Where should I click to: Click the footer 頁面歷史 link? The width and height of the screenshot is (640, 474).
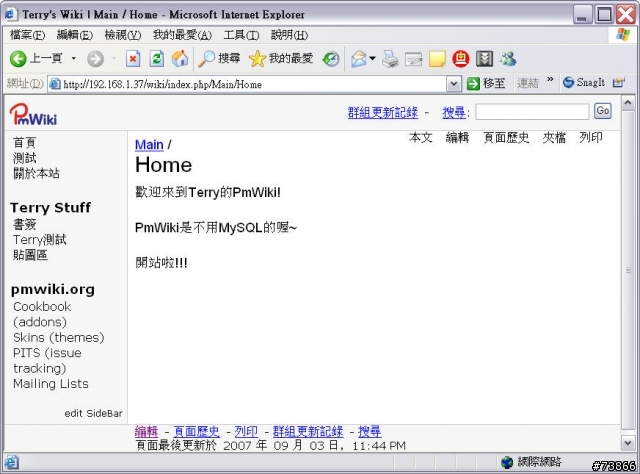[196, 431]
